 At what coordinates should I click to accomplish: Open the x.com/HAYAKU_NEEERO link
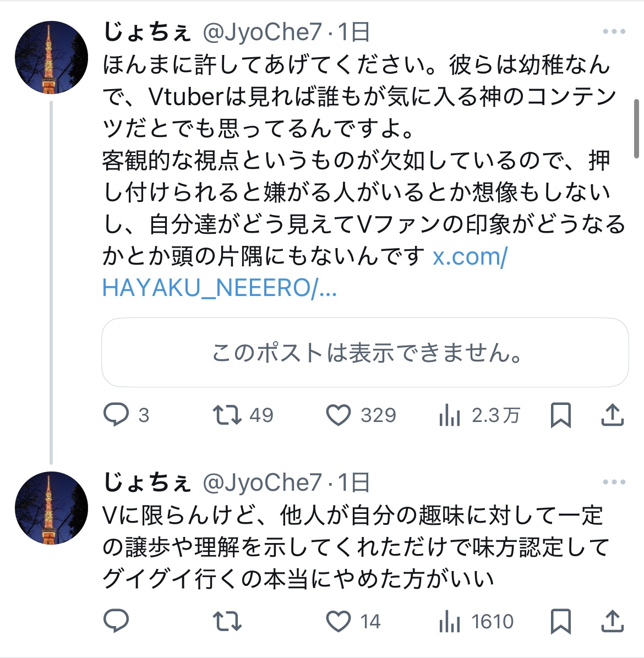tap(469, 257)
